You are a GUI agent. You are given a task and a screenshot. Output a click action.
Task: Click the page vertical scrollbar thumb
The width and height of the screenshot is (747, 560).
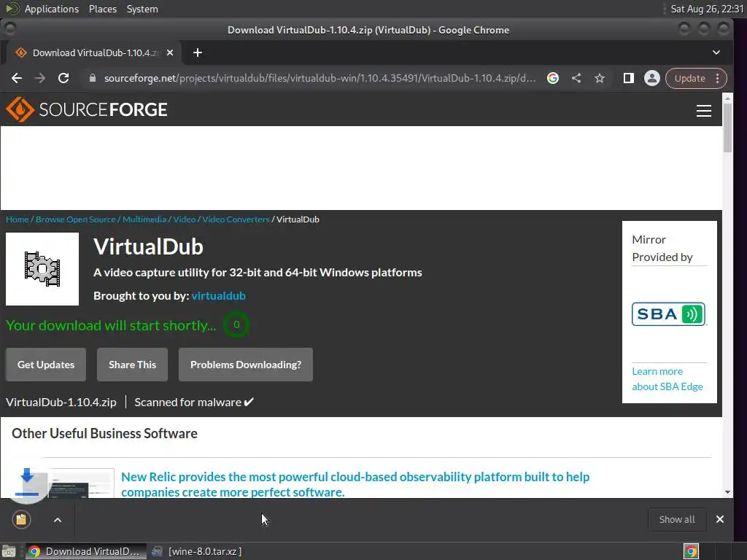pyautogui.click(x=727, y=127)
